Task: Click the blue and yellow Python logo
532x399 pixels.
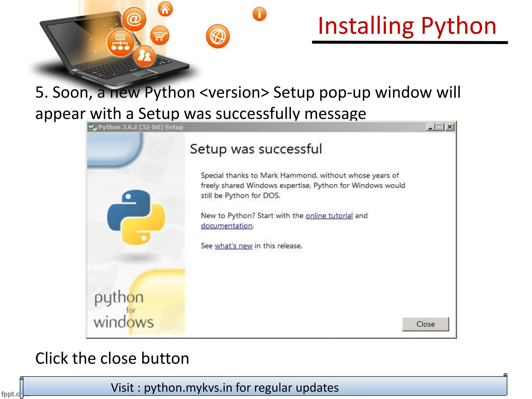Action: 136,217
